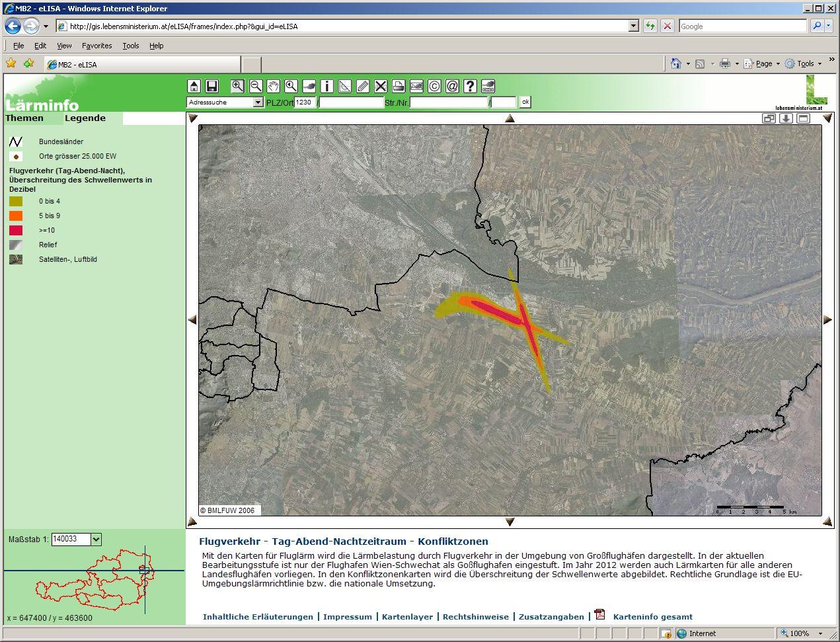Open the Inhaltliche Erläuterungen link
840x642 pixels.
click(258, 617)
